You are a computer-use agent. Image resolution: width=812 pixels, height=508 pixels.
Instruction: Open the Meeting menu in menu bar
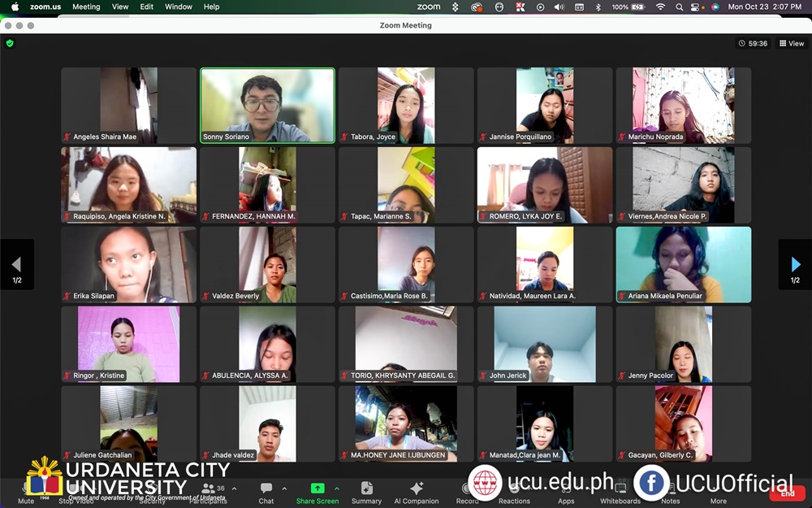[86, 7]
